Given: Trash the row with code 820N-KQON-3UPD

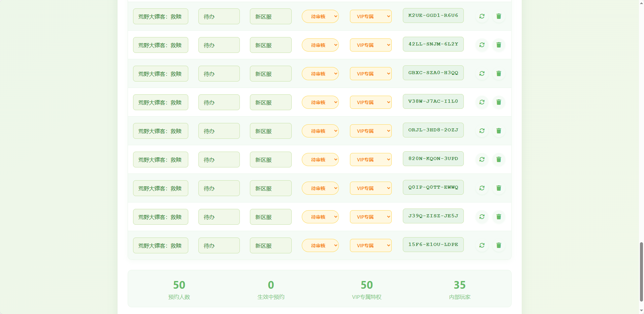Looking at the screenshot, I should 499,159.
